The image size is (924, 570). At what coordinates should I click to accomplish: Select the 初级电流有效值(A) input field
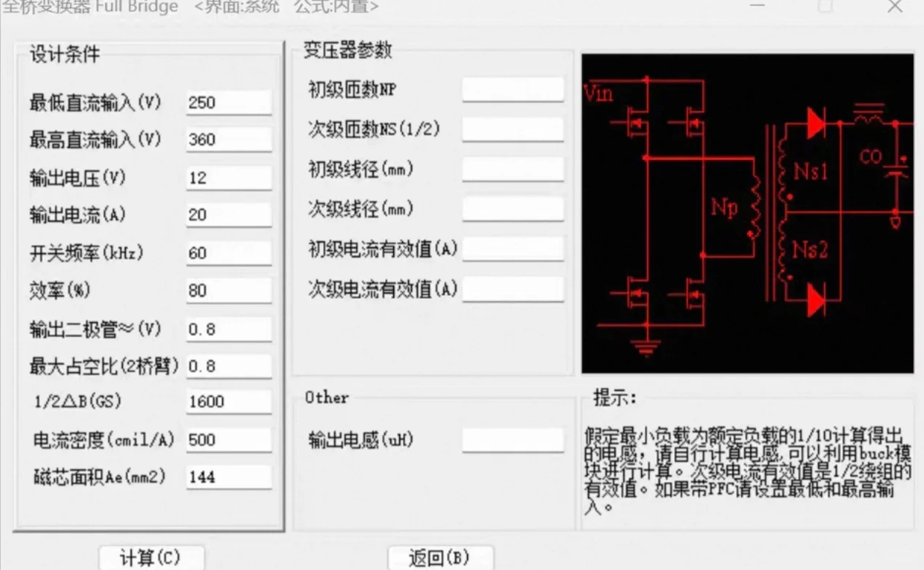512,248
